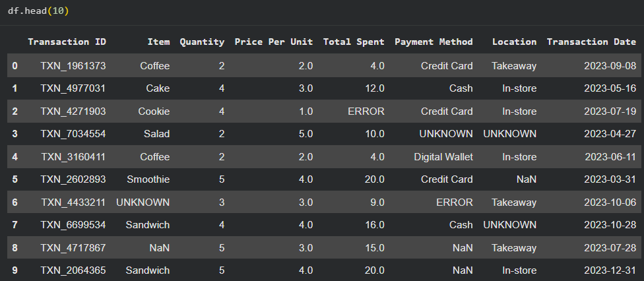Click transaction ID TXN_4717867
The image size is (644, 281).
[x=73, y=248]
